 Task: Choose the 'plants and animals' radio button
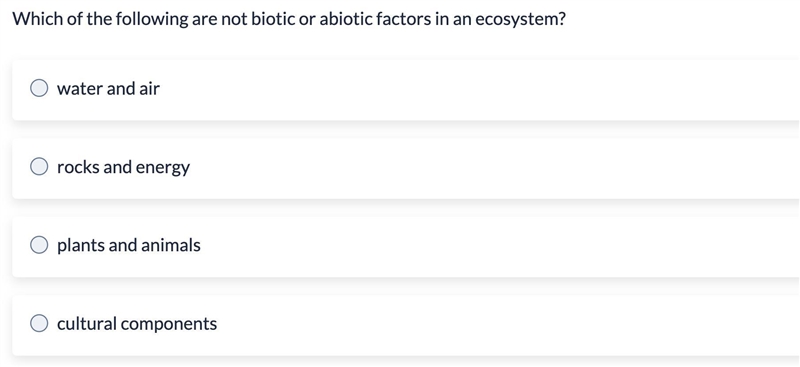tap(39, 245)
